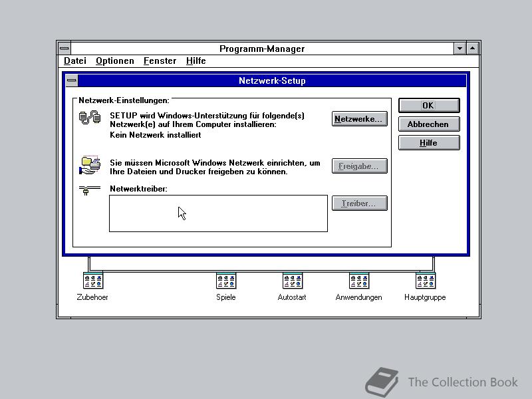Click the disabled Treiber... button
The height and width of the screenshot is (399, 532).
coord(359,203)
